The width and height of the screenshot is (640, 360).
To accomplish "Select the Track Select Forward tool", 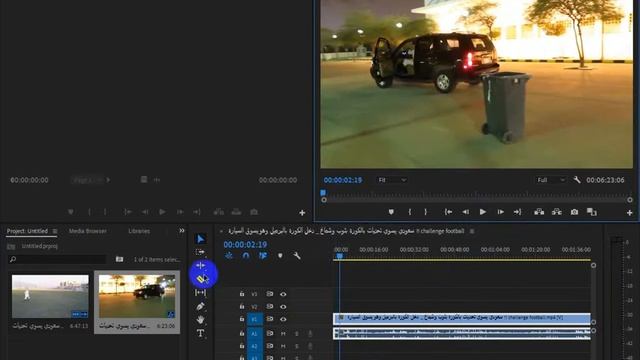I will click(200, 252).
